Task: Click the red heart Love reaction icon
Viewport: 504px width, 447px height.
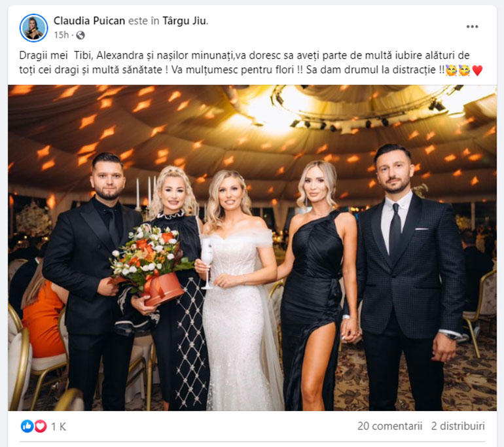Action: click(41, 427)
